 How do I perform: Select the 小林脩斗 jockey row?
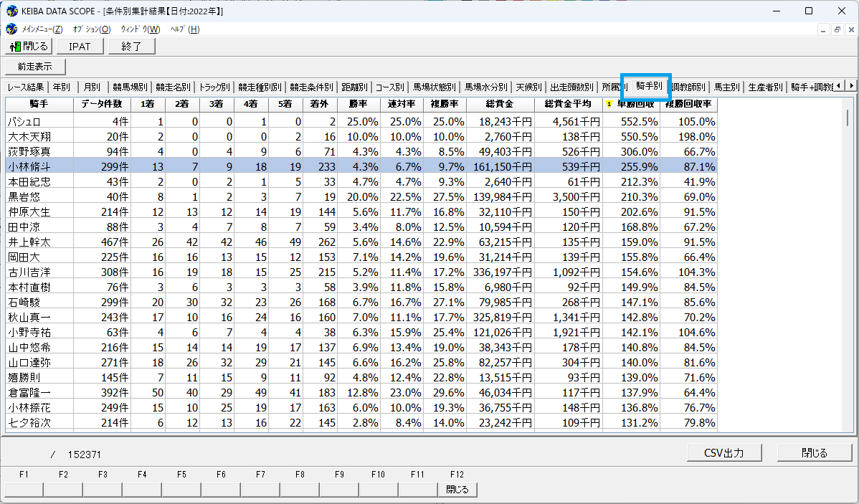coord(361,166)
